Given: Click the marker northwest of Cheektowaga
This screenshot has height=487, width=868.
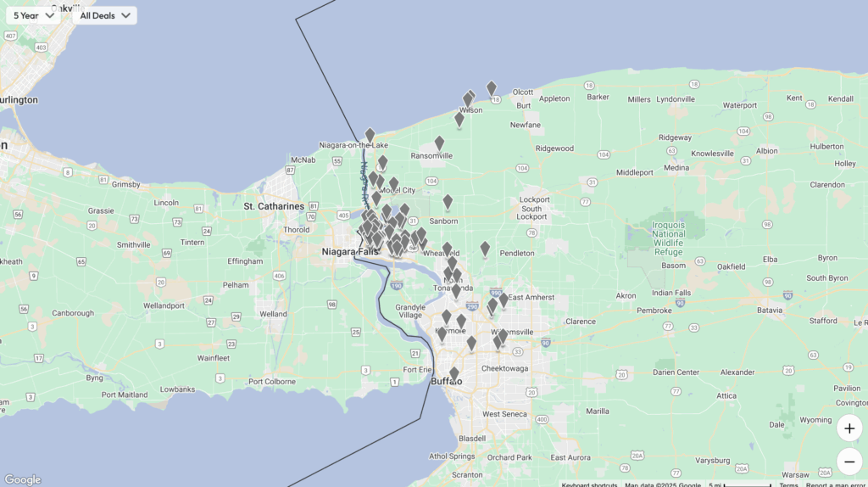Looking at the screenshot, I should click(x=471, y=344).
